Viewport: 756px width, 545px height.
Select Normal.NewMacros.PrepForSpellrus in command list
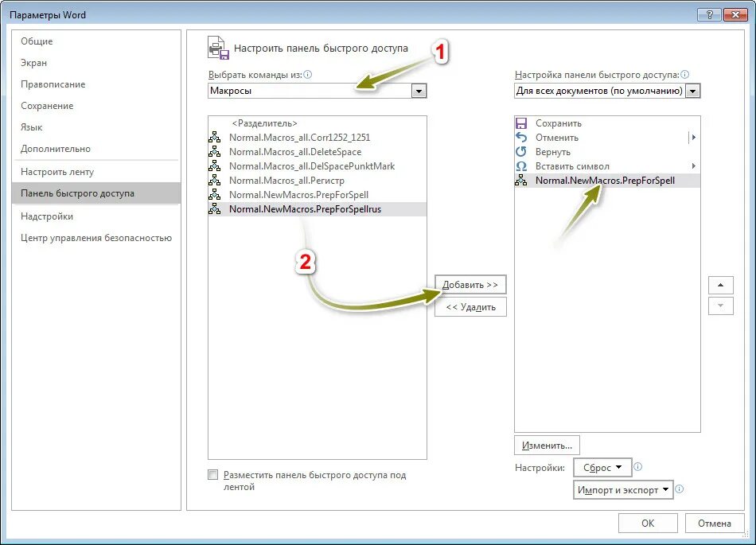(318, 209)
